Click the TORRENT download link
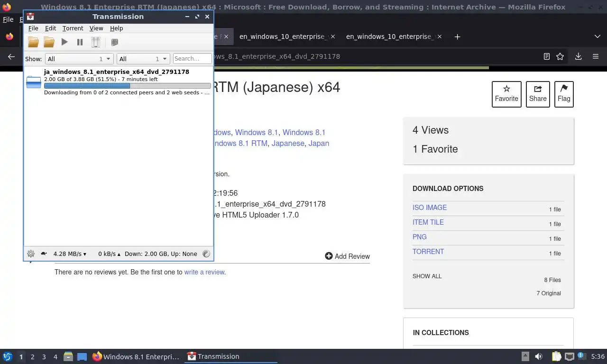 [x=428, y=252]
